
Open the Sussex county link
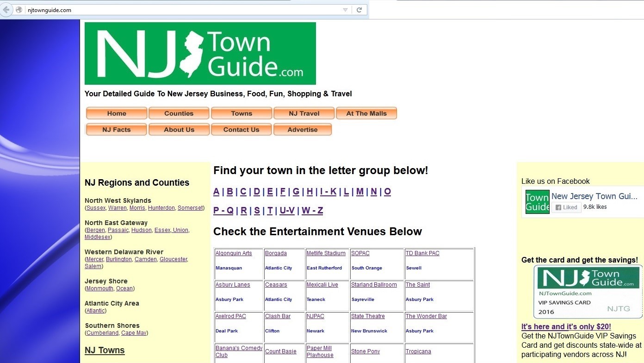pos(96,208)
